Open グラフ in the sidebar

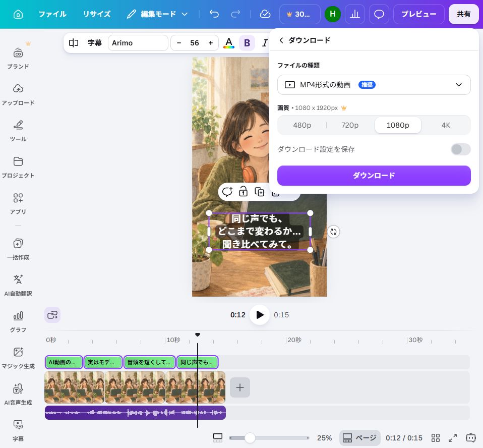(18, 322)
